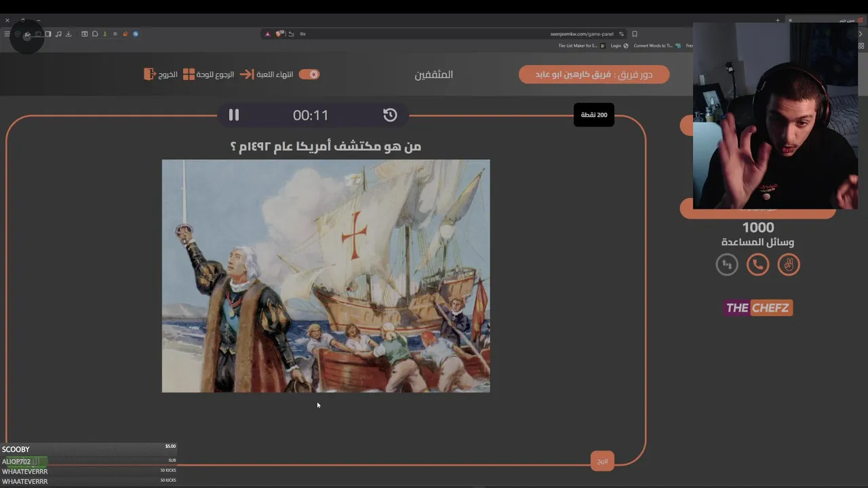Click the small orange button at frame bottom

coord(602,461)
